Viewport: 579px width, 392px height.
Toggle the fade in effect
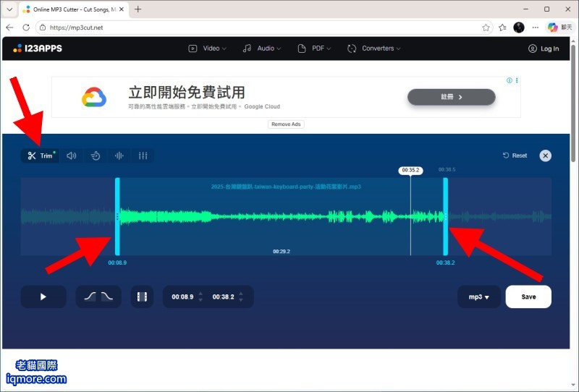pyautogui.click(x=90, y=297)
